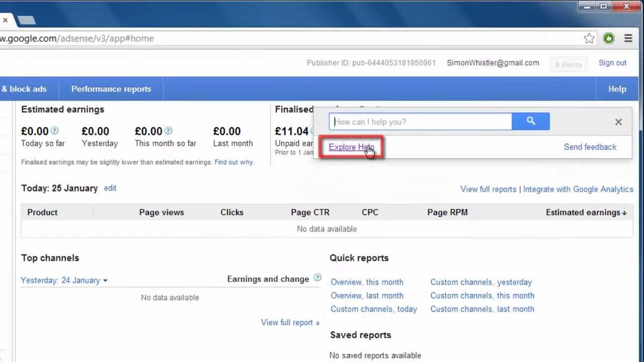Click the Explore Help link
The width and height of the screenshot is (644, 362).
coord(351,147)
